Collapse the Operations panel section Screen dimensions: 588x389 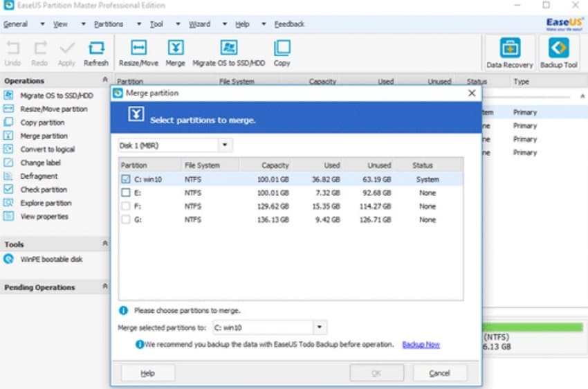tap(105, 80)
